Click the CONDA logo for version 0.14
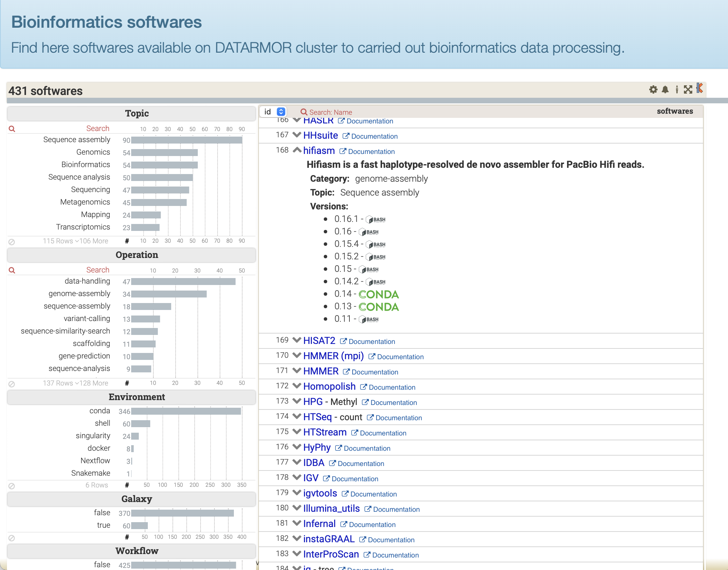 pos(379,294)
